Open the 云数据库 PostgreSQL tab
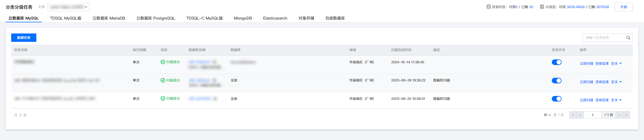This screenshot has height=140, width=644. 156,18
